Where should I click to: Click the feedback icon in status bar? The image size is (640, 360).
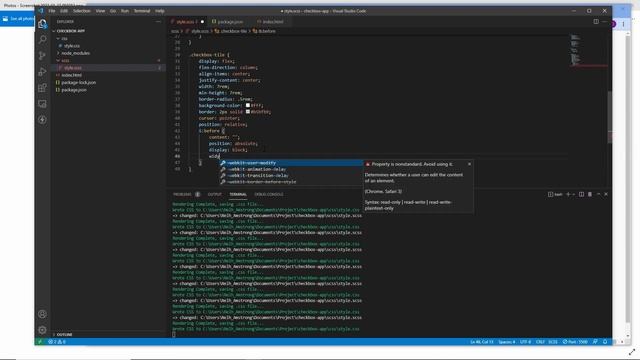(595, 342)
